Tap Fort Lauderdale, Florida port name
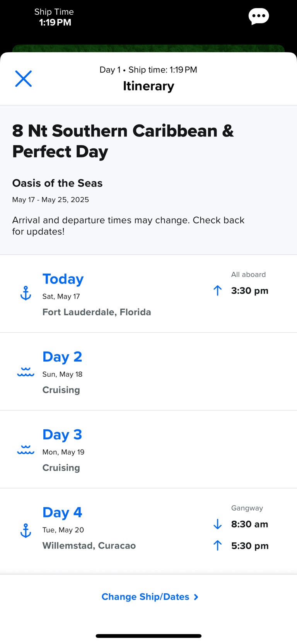The height and width of the screenshot is (644, 297). coord(97,312)
